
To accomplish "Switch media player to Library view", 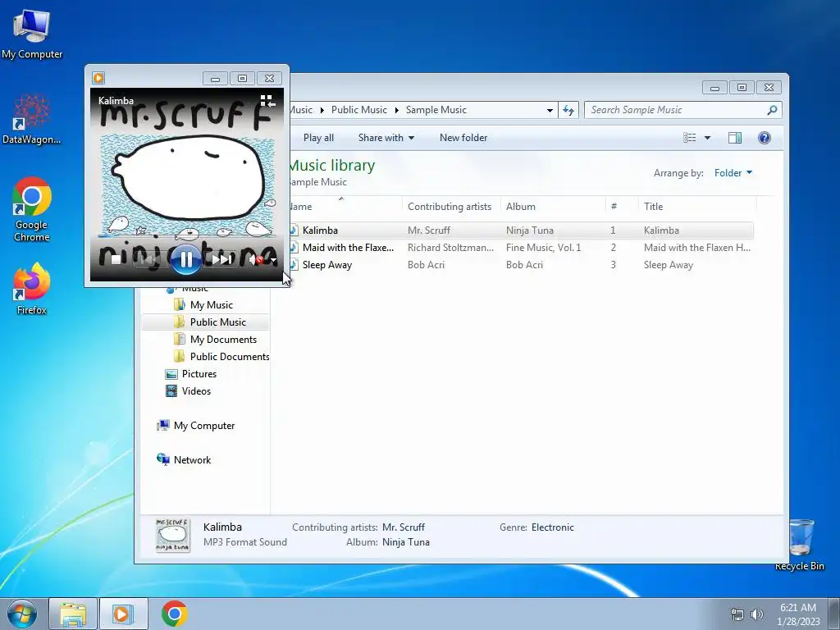I will (x=267, y=101).
